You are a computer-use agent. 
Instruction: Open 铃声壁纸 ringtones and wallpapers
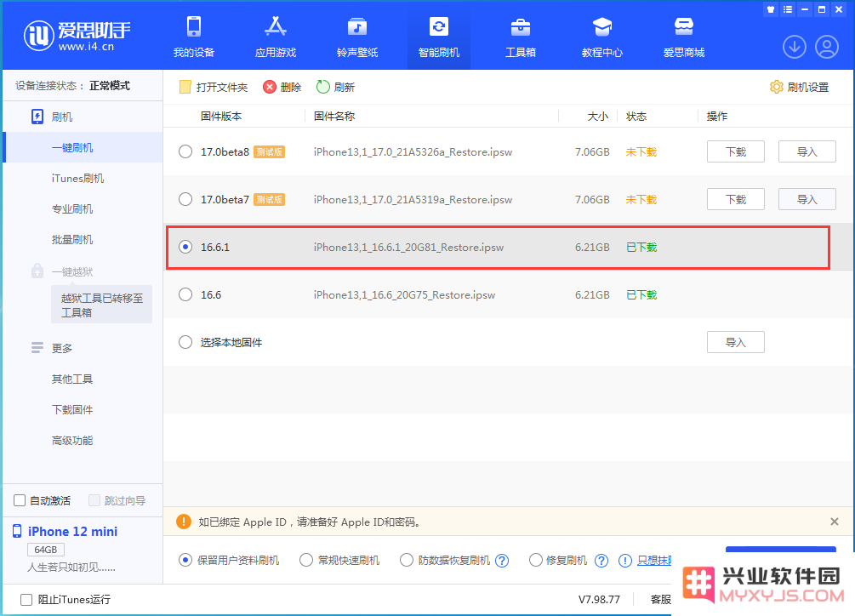pyautogui.click(x=357, y=37)
